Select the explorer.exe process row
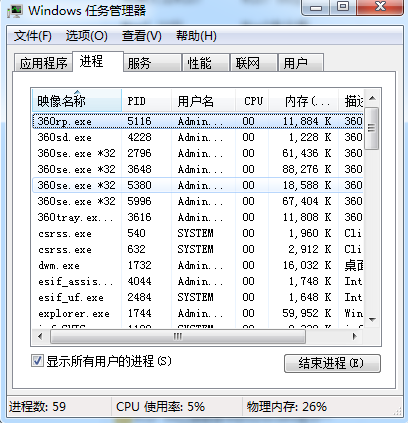Screen dimensions: 408x423 (x=198, y=313)
